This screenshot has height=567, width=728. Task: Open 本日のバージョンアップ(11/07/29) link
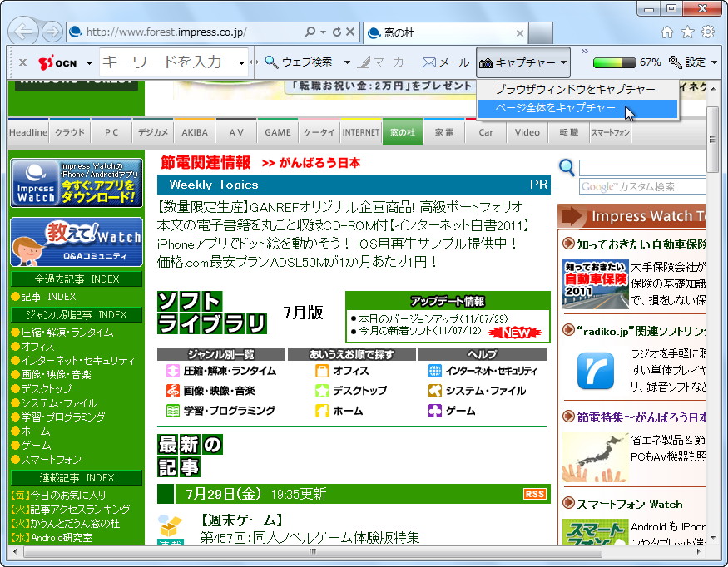click(x=433, y=318)
